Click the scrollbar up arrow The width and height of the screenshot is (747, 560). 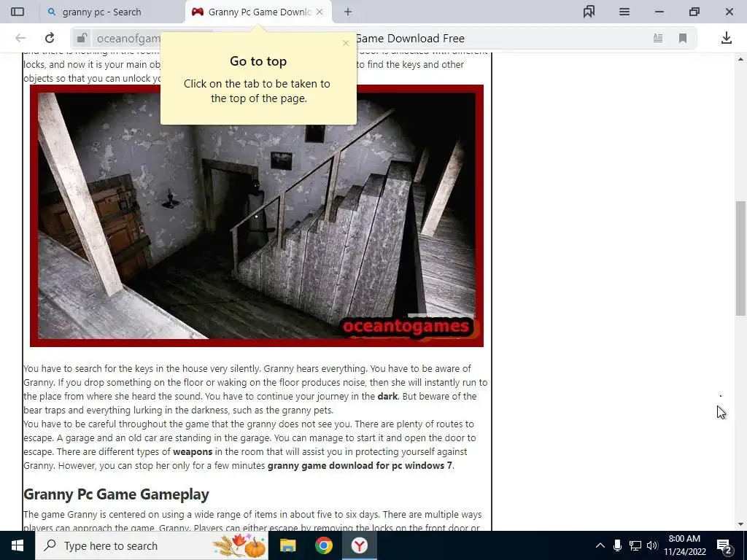click(740, 60)
